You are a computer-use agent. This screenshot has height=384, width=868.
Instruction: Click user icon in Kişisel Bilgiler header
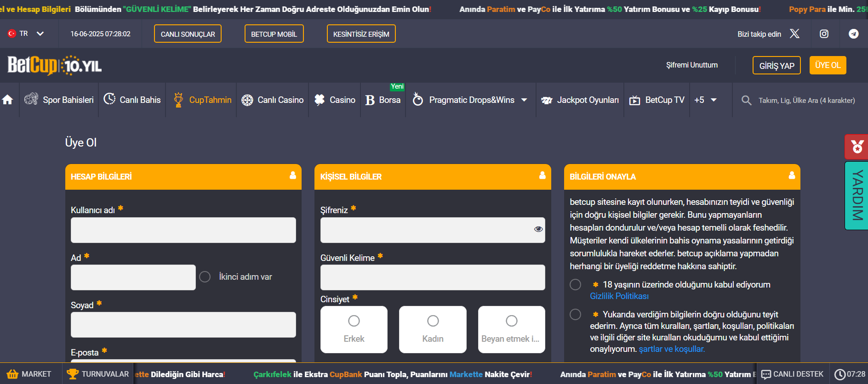pyautogui.click(x=542, y=175)
